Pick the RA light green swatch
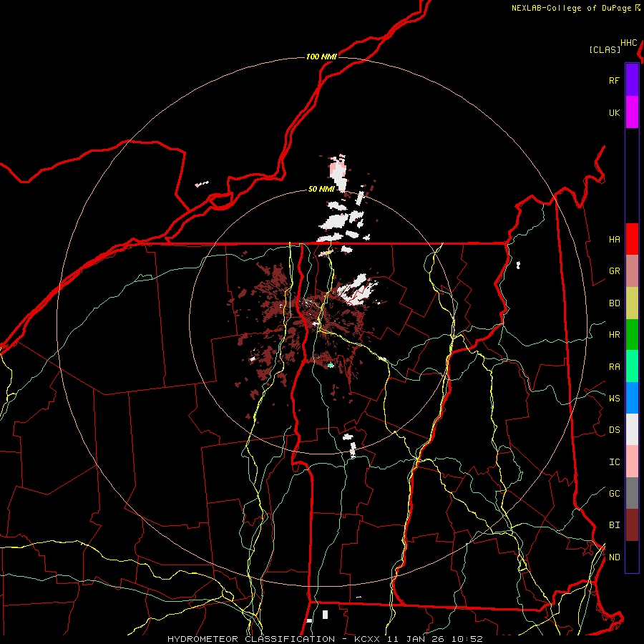The width and height of the screenshot is (644, 644). [x=632, y=366]
